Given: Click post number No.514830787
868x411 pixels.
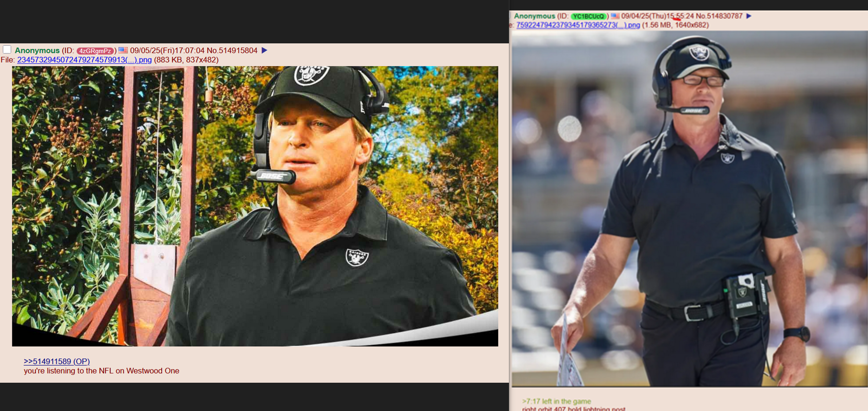Looking at the screenshot, I should point(719,16).
